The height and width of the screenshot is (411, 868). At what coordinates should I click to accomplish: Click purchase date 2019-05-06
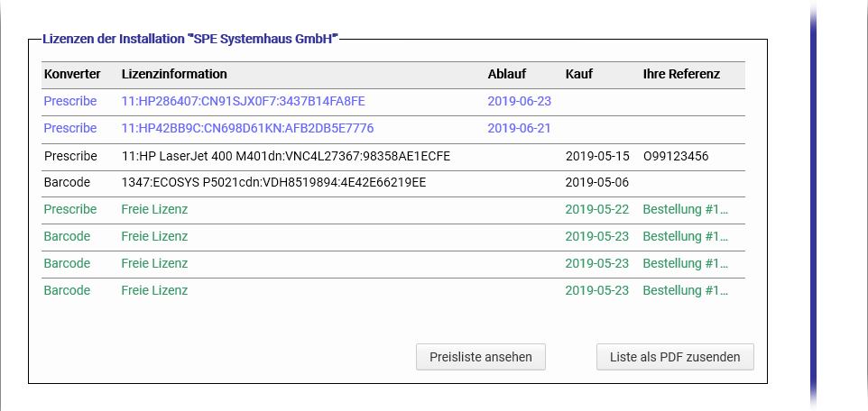pyautogui.click(x=596, y=182)
